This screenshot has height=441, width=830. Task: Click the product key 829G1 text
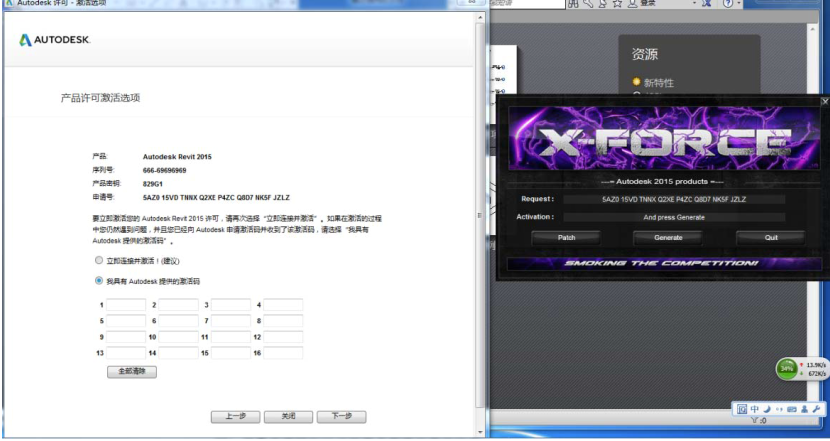(x=152, y=184)
